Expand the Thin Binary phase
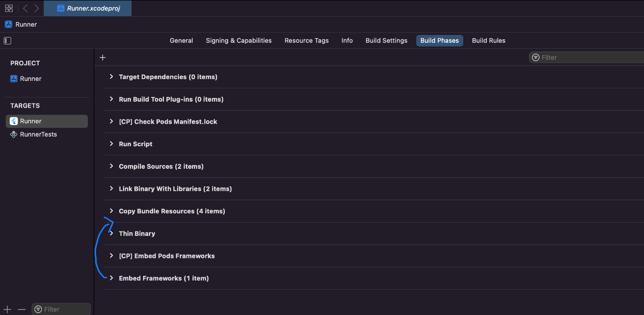This screenshot has height=315, width=644. coord(111,233)
